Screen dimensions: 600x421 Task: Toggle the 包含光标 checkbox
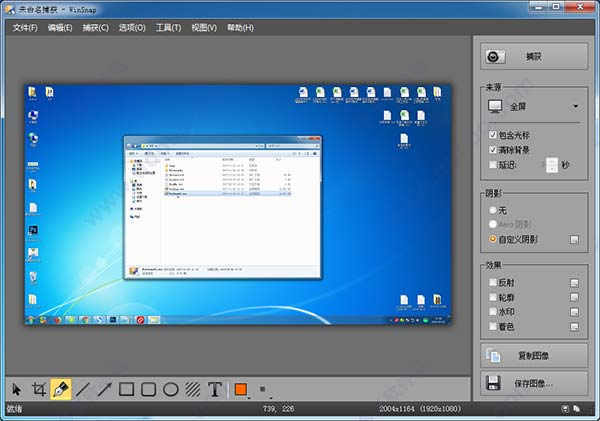[x=493, y=135]
